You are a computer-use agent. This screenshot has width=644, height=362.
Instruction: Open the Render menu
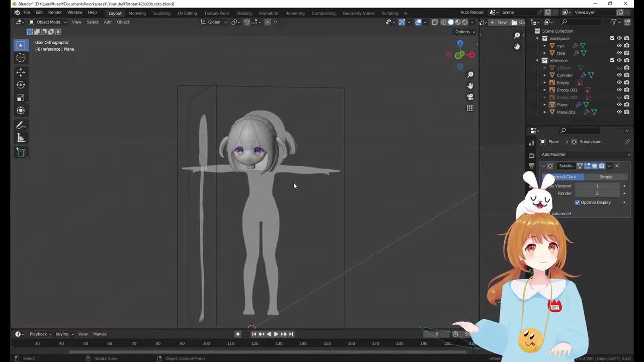click(55, 13)
